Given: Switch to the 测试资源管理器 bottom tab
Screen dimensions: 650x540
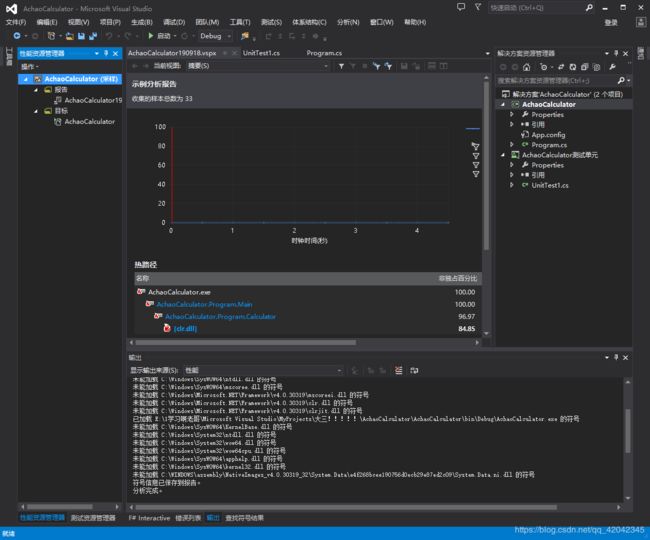Looking at the screenshot, I should (93, 518).
